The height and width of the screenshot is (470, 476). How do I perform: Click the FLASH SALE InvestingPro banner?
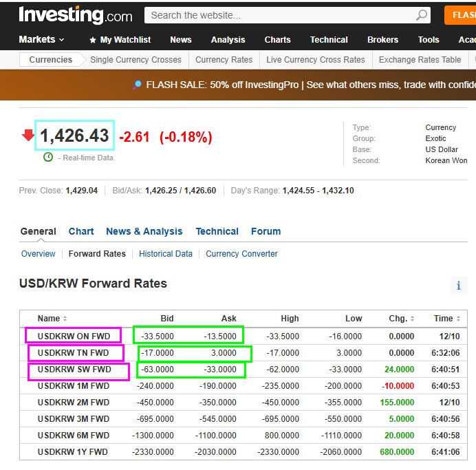[x=303, y=85]
